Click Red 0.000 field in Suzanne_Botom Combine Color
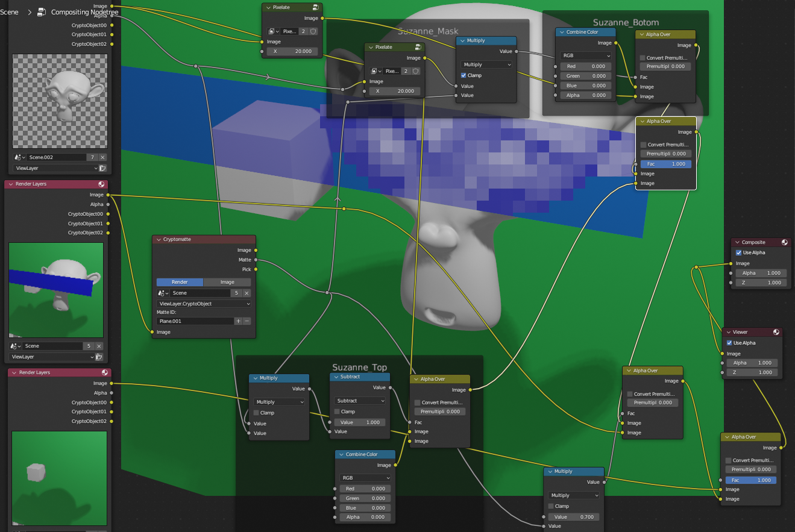Viewport: 795px width, 532px height. click(585, 66)
